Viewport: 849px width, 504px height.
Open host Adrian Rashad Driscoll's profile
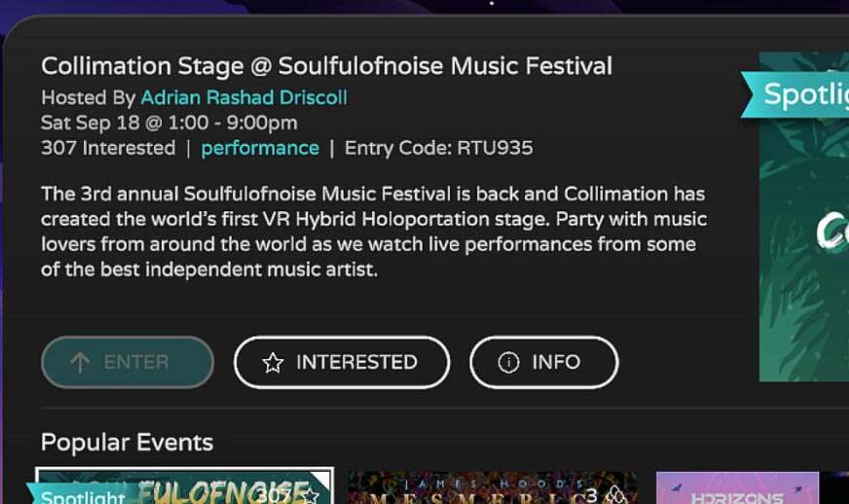(x=243, y=97)
